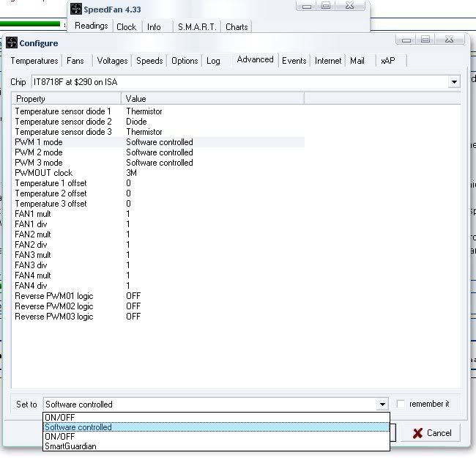Image resolution: width=476 pixels, height=458 pixels.
Task: Select the 'Reverse PWM03 logic' row
Action: pyautogui.click(x=158, y=317)
